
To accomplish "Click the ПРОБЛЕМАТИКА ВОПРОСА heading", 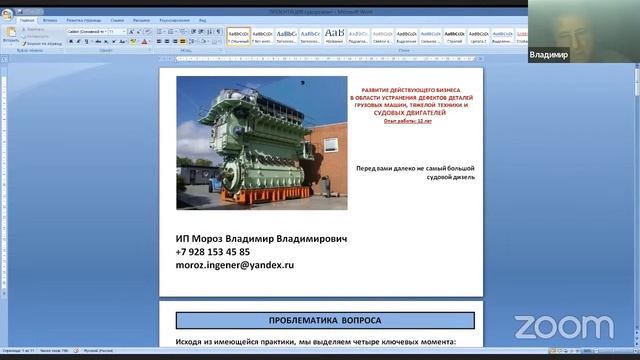I will pyautogui.click(x=325, y=320).
